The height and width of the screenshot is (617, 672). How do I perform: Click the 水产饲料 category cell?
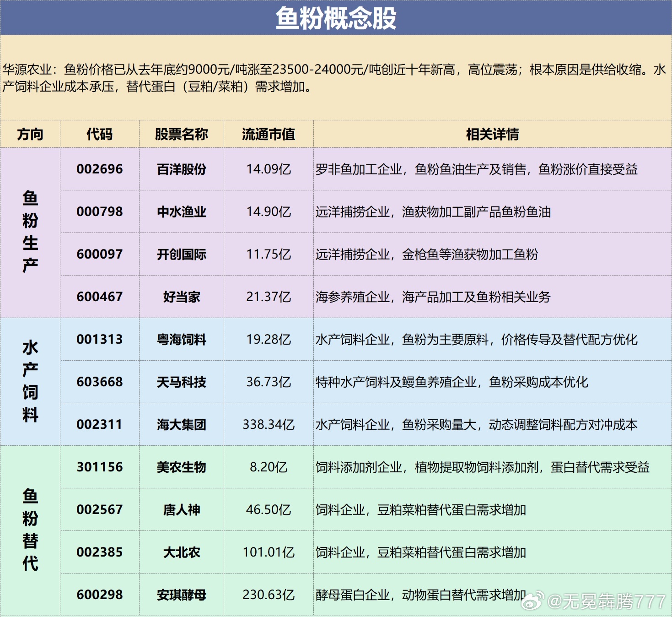[x=30, y=382]
